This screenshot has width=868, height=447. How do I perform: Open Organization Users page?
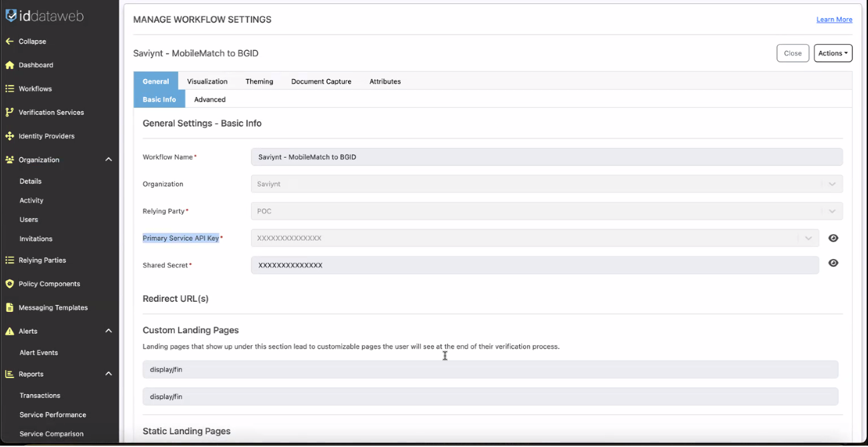29,219
